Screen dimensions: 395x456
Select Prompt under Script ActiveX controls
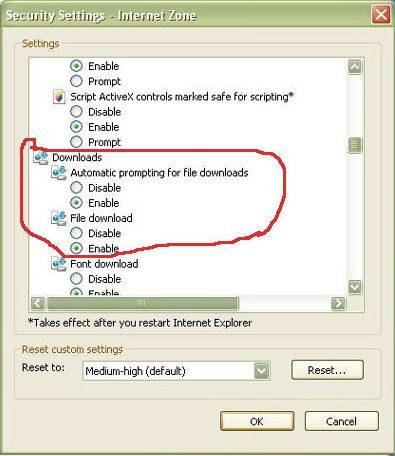pyautogui.click(x=76, y=142)
